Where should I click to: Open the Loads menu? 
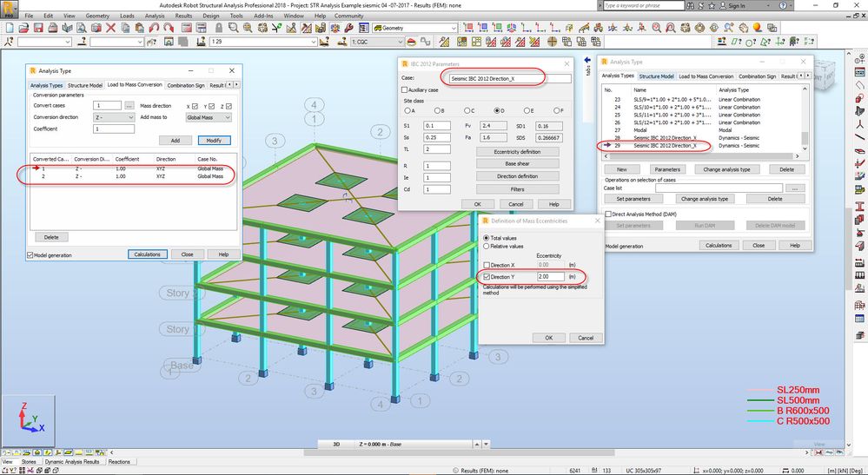click(127, 16)
